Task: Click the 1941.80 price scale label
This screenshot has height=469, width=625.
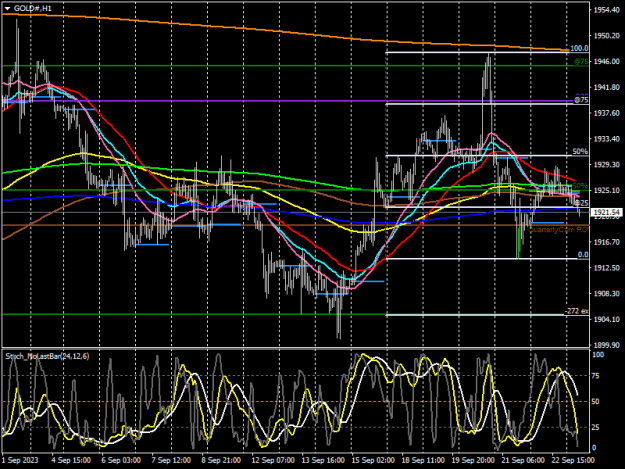Action: pyautogui.click(x=606, y=87)
